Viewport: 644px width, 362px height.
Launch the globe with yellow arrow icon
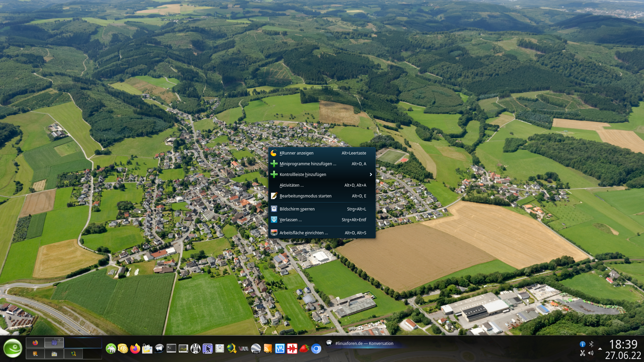tap(231, 349)
